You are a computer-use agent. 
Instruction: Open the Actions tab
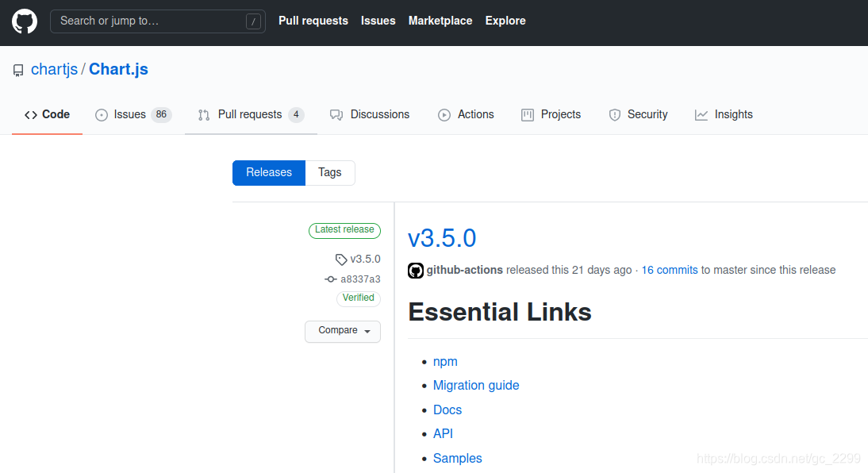click(x=466, y=114)
